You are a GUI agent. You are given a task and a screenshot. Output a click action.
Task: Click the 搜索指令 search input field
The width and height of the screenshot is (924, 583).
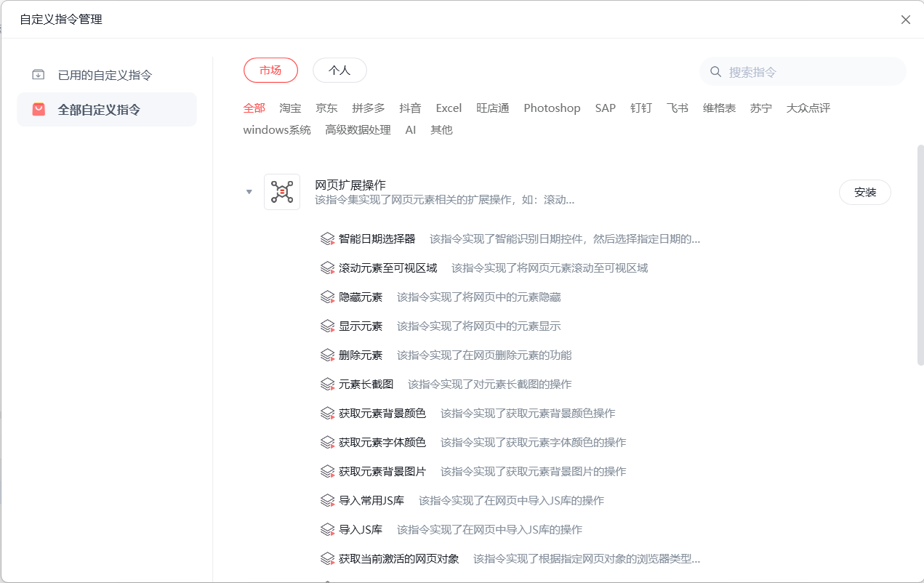tap(803, 72)
